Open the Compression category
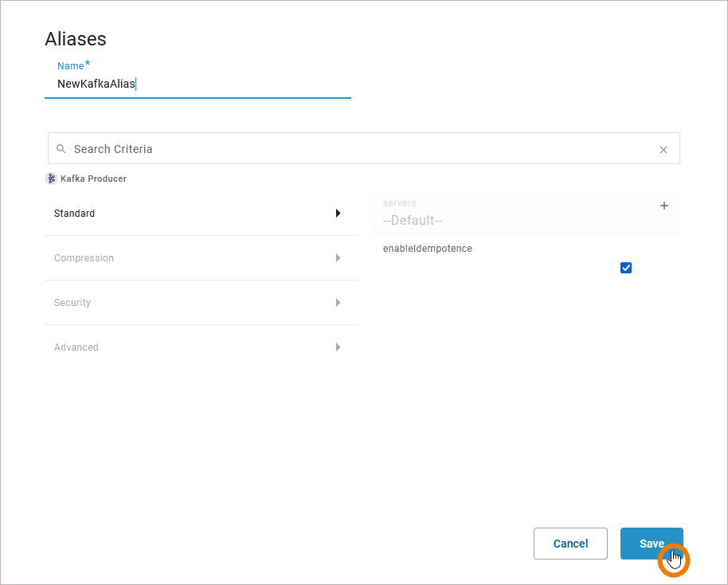728x585 pixels. pos(84,258)
